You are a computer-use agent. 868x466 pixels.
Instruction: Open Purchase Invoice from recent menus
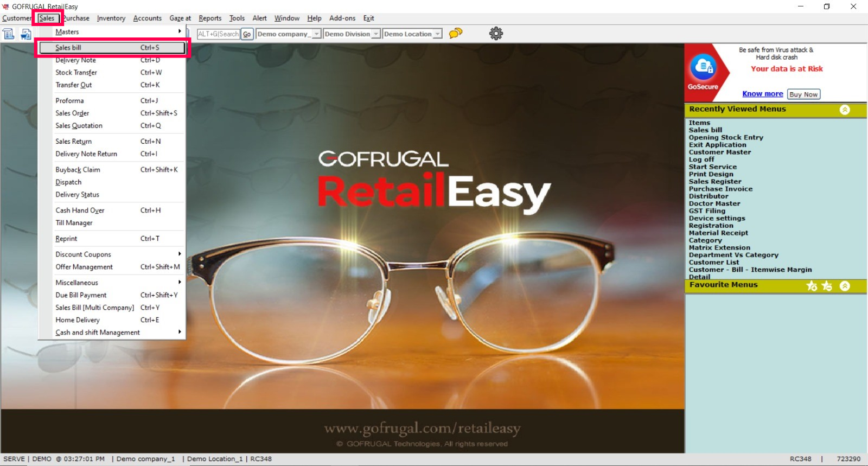(x=721, y=189)
